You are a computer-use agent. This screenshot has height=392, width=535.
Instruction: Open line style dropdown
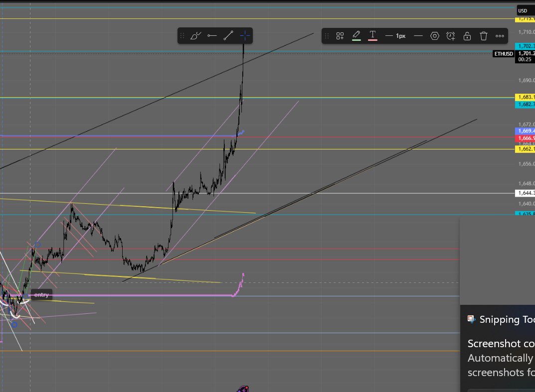tap(418, 36)
